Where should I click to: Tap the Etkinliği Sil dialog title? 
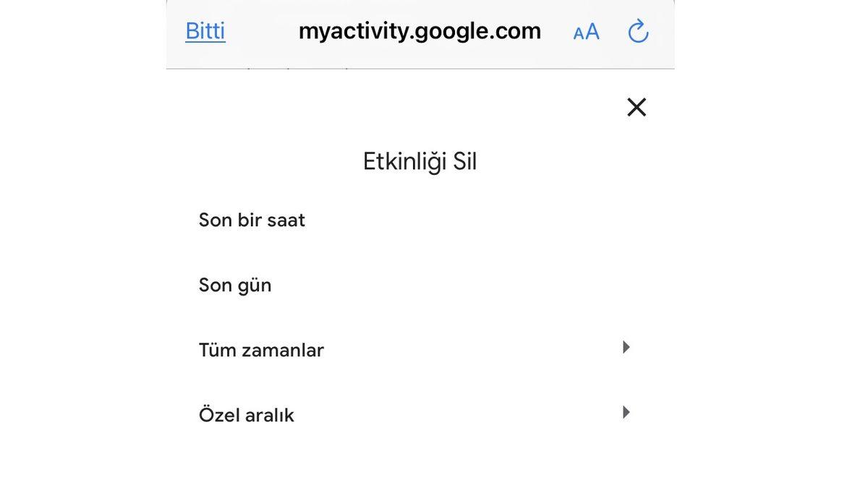[420, 160]
